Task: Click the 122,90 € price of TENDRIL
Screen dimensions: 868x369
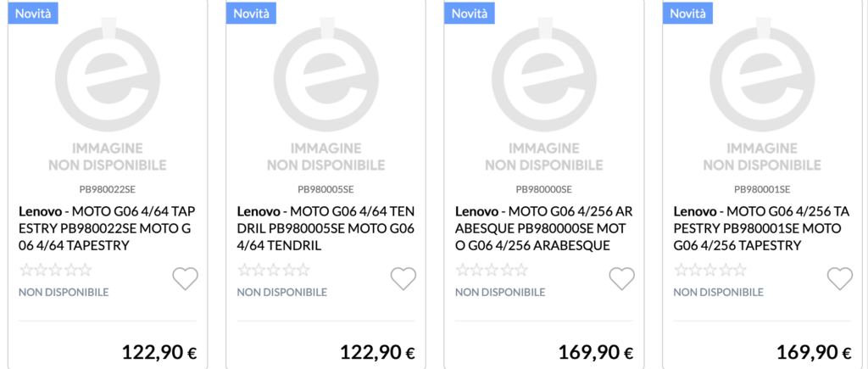Action: click(377, 351)
